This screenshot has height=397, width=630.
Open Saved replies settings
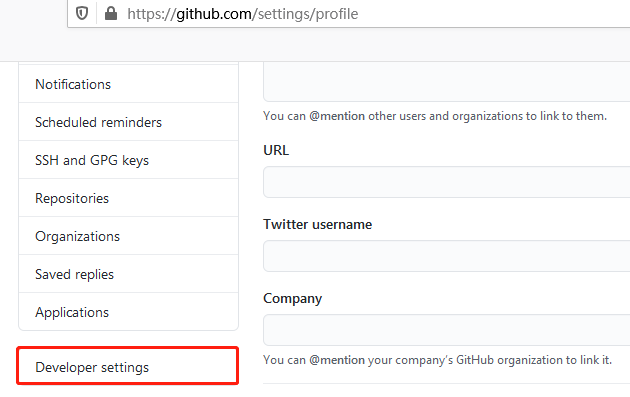coord(129,274)
